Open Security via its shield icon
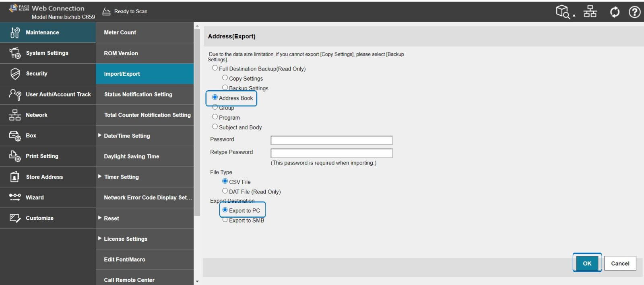The height and width of the screenshot is (285, 644). 15,74
